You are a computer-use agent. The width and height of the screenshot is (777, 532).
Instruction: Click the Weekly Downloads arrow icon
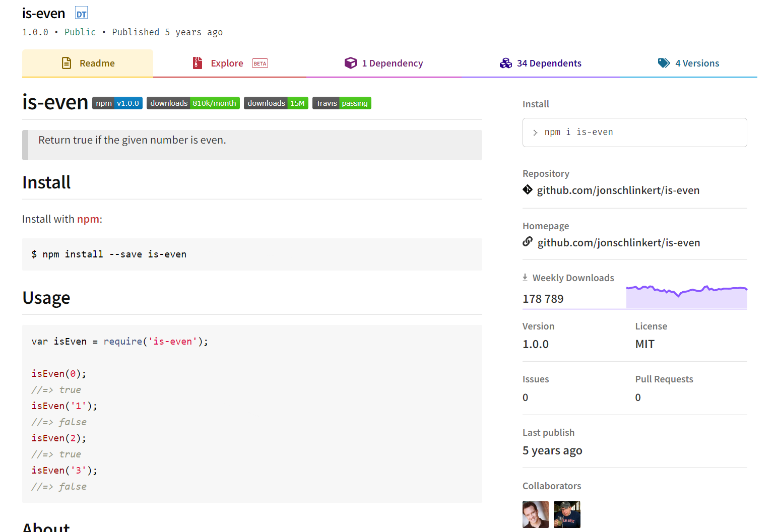pyautogui.click(x=525, y=278)
